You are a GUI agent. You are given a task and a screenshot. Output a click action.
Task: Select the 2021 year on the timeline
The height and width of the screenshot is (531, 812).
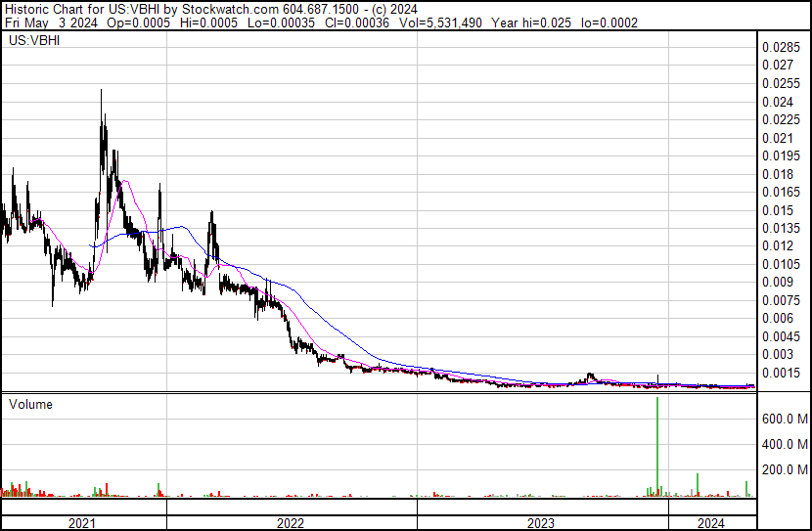(x=82, y=523)
